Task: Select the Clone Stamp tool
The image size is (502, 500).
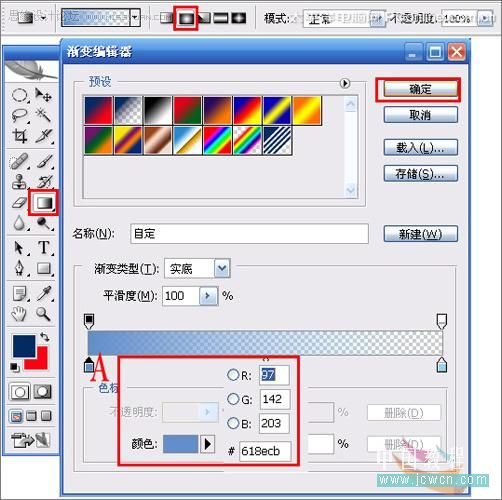Action: [19, 182]
